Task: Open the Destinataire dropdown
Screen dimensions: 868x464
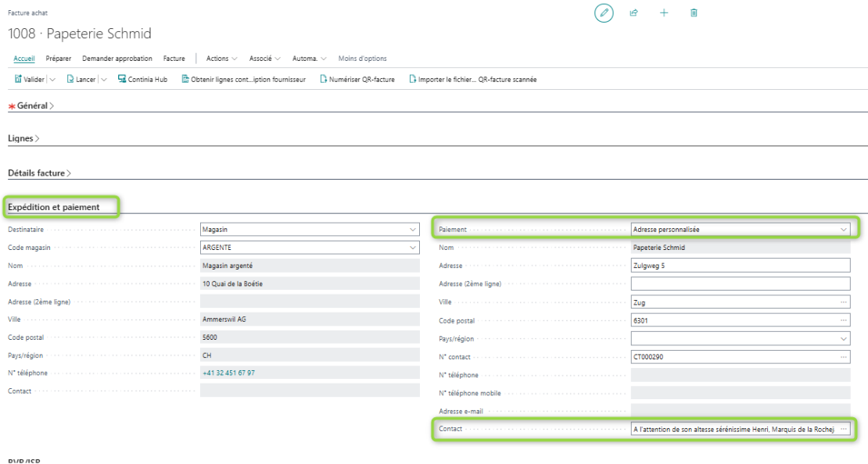Action: [x=412, y=230]
